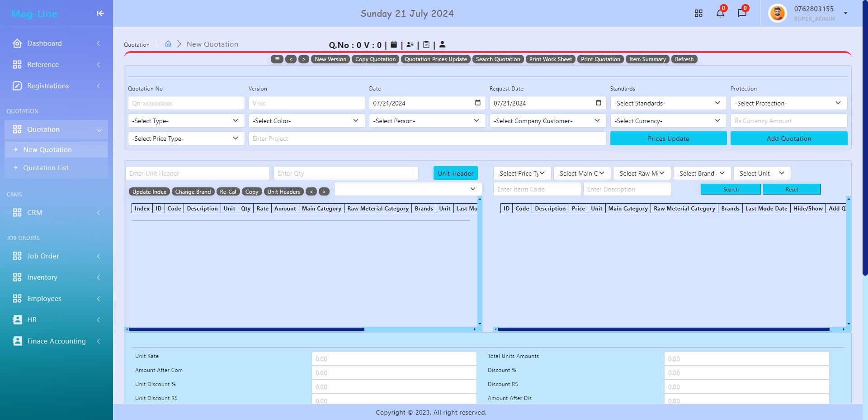Click the Print Work Sheet button
This screenshot has width=868, height=420.
tap(550, 59)
